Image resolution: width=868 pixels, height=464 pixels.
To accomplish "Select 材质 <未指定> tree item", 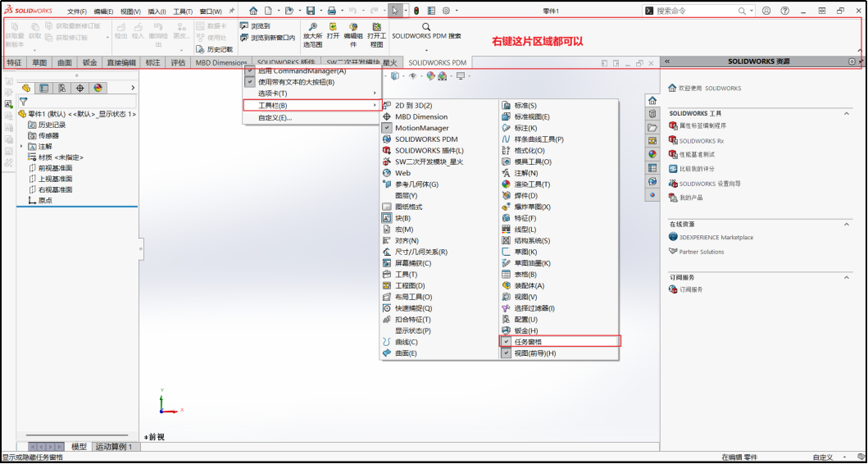I will pyautogui.click(x=61, y=157).
